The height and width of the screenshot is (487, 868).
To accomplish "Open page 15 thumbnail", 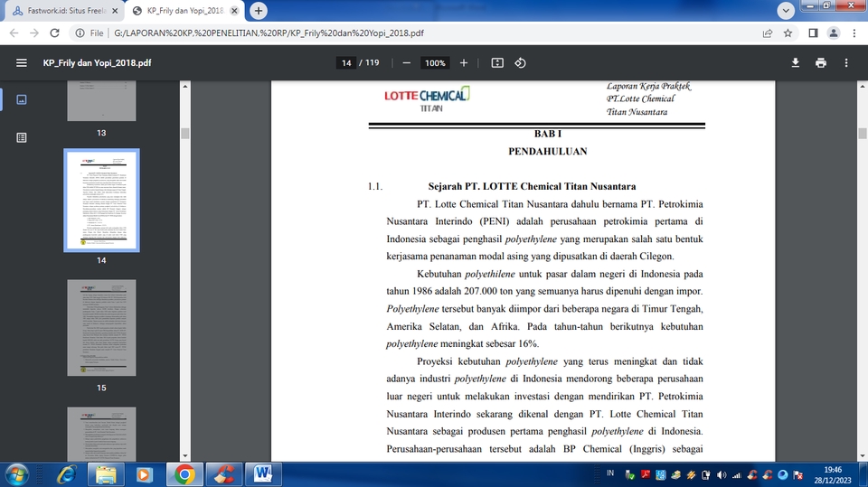I will 101,328.
